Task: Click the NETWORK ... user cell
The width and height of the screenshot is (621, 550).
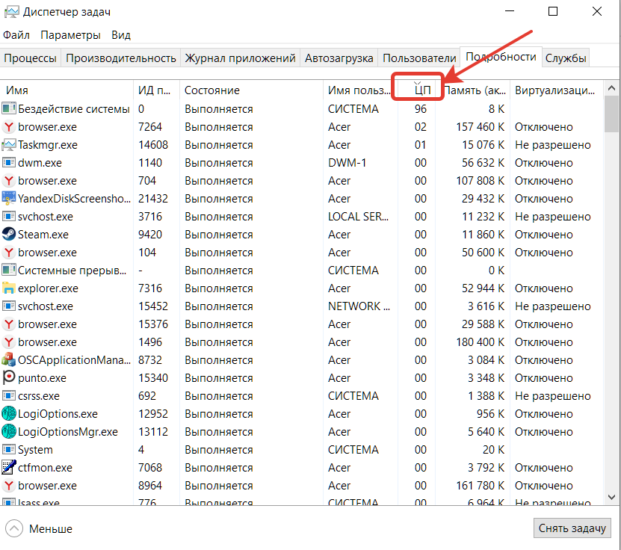Action: pos(359,306)
